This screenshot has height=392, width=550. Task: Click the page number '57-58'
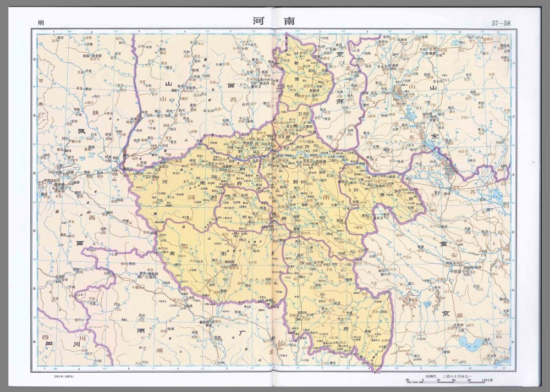pos(501,24)
